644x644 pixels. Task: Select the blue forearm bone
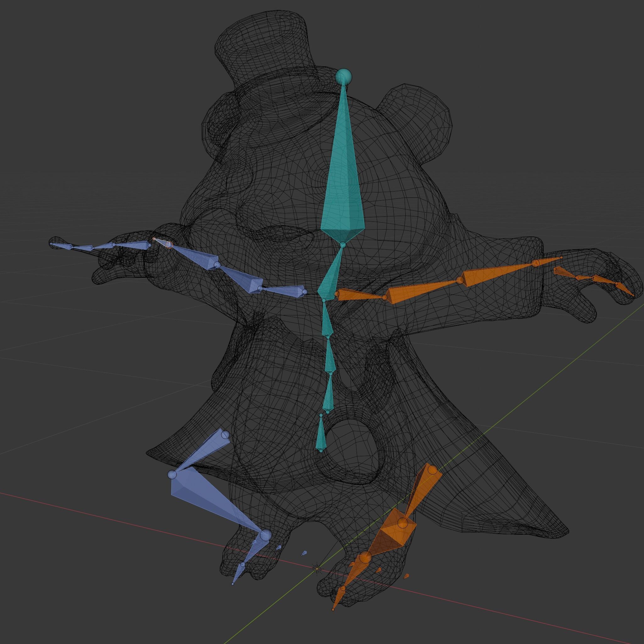[195, 257]
